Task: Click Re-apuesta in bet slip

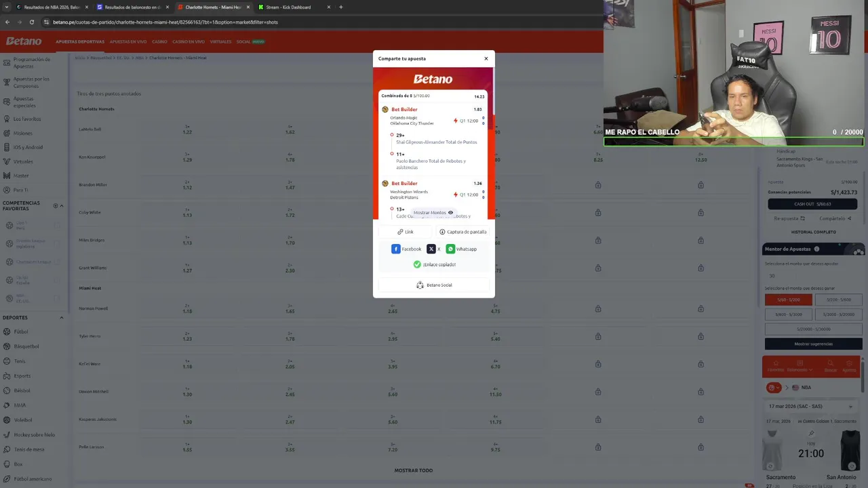Action: (789, 218)
